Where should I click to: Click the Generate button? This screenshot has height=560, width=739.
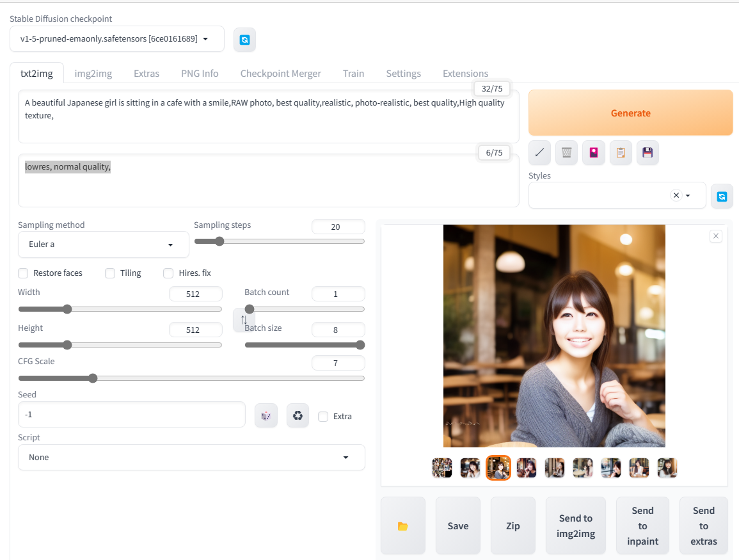tap(631, 113)
